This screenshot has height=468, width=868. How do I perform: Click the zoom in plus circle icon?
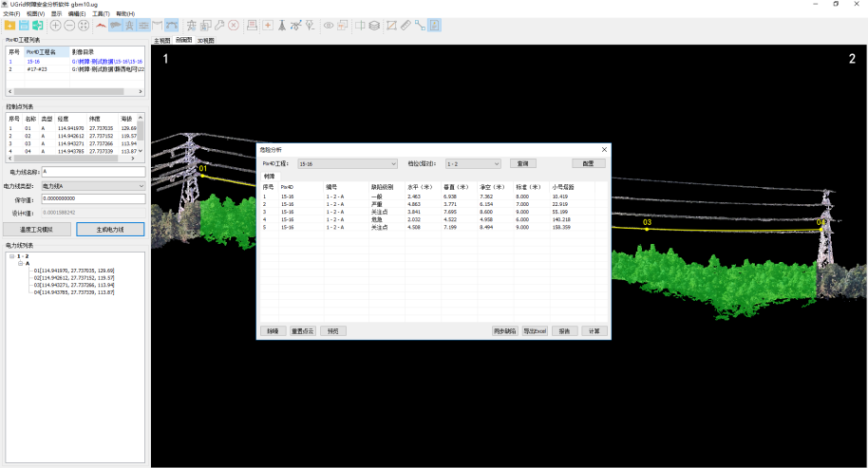point(56,26)
